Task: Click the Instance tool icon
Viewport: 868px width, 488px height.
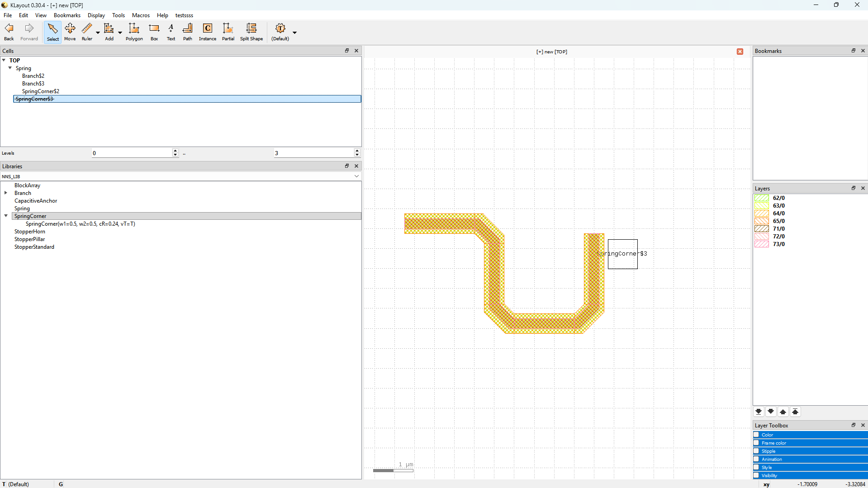Action: [208, 32]
